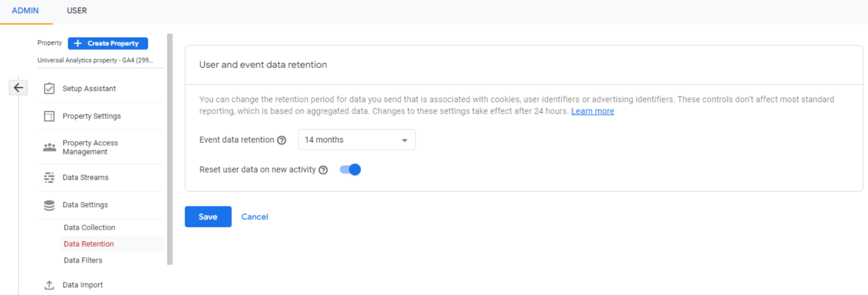Screen dimensions: 868x295
Task: Click the Setup Assistant checkmark icon
Action: click(49, 88)
